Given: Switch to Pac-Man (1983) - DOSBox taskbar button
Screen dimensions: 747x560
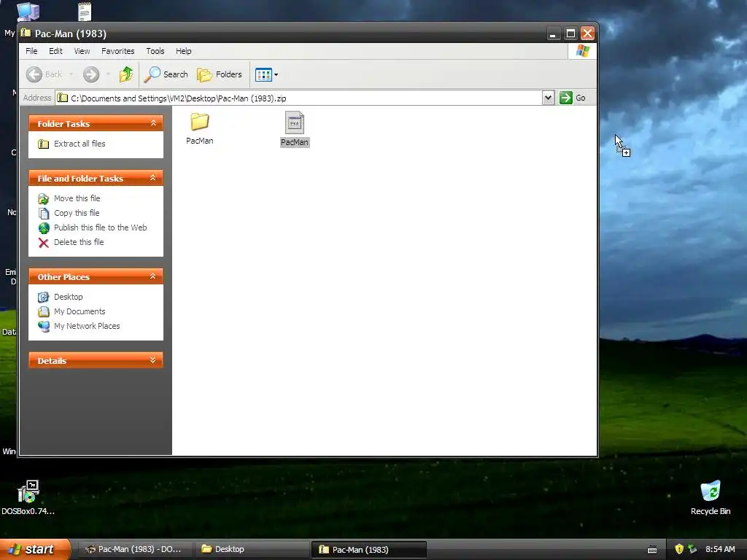Looking at the screenshot, I should click(135, 549).
